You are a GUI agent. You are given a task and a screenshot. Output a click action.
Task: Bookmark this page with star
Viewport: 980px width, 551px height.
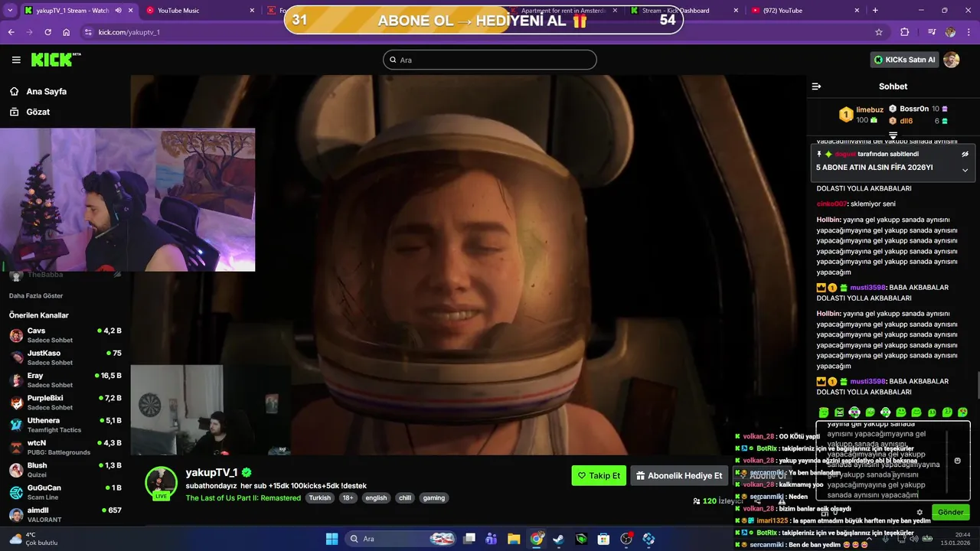click(879, 32)
